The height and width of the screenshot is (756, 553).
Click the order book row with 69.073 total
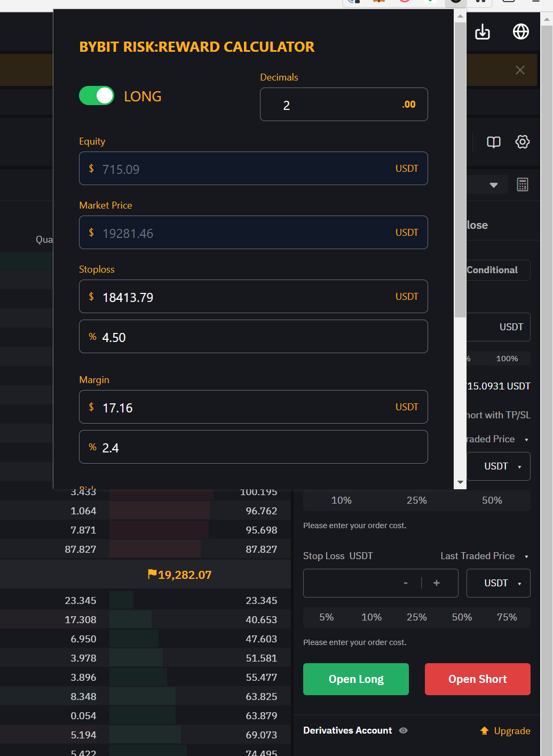point(145,735)
